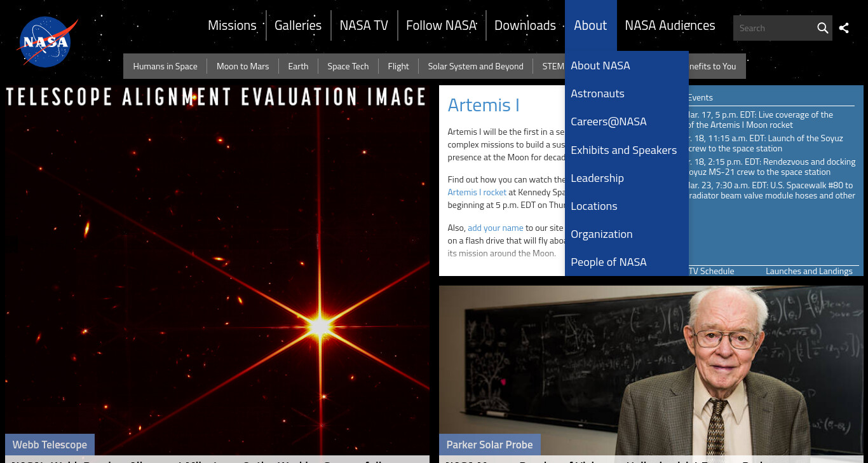Follow the 'add your name' link

click(496, 228)
